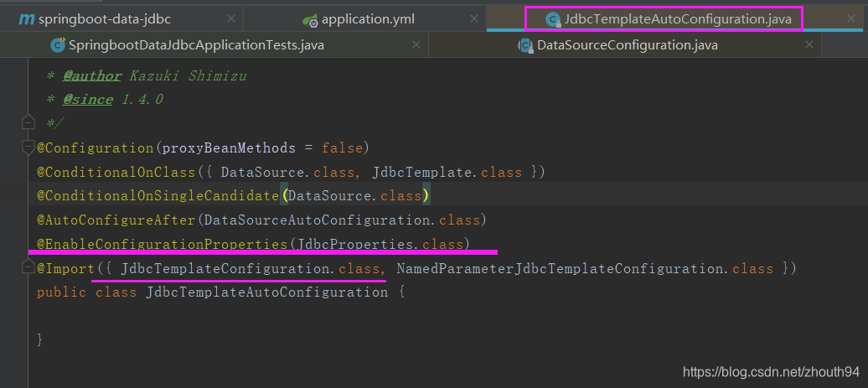Screen dimensions: 868x388
Task: Collapse the fold marker beside @Import
Action: click(28, 268)
